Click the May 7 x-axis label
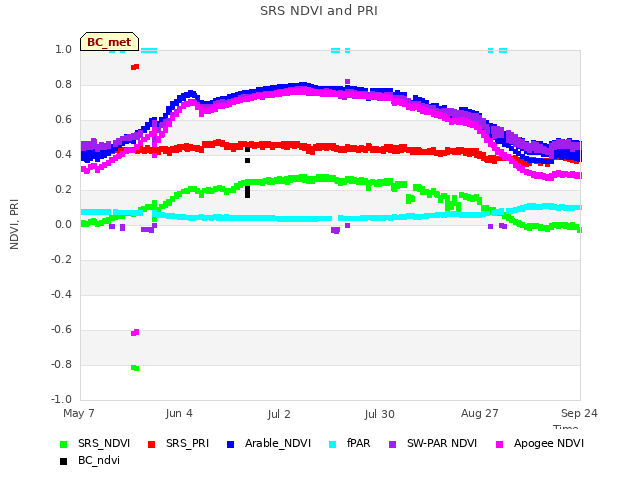Image resolution: width=640 pixels, height=480 pixels. (79, 413)
